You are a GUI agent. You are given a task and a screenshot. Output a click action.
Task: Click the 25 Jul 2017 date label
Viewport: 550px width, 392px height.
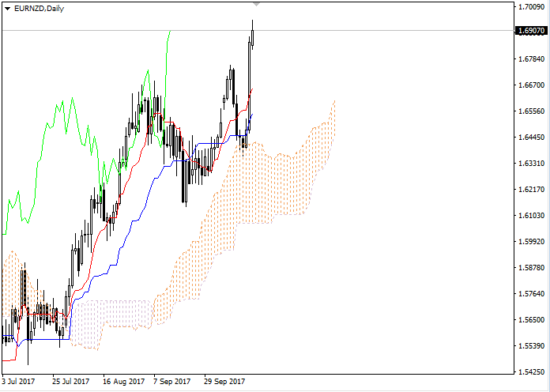[x=71, y=381]
